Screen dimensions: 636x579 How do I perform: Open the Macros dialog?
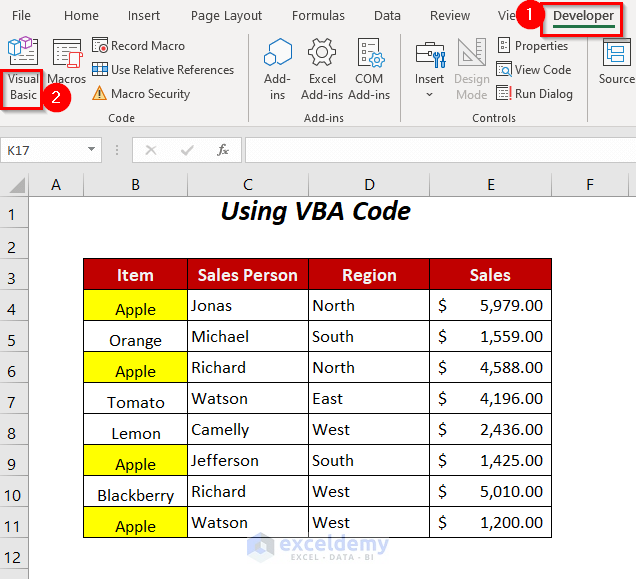click(67, 62)
